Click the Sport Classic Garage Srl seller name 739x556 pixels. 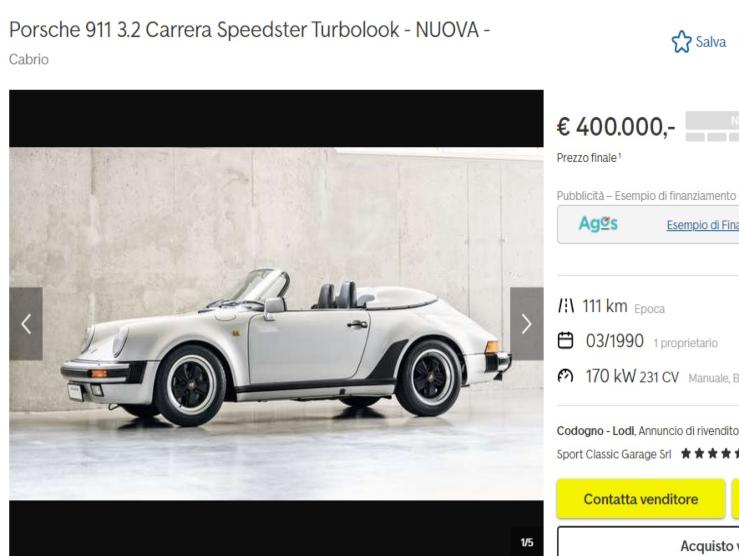(614, 454)
